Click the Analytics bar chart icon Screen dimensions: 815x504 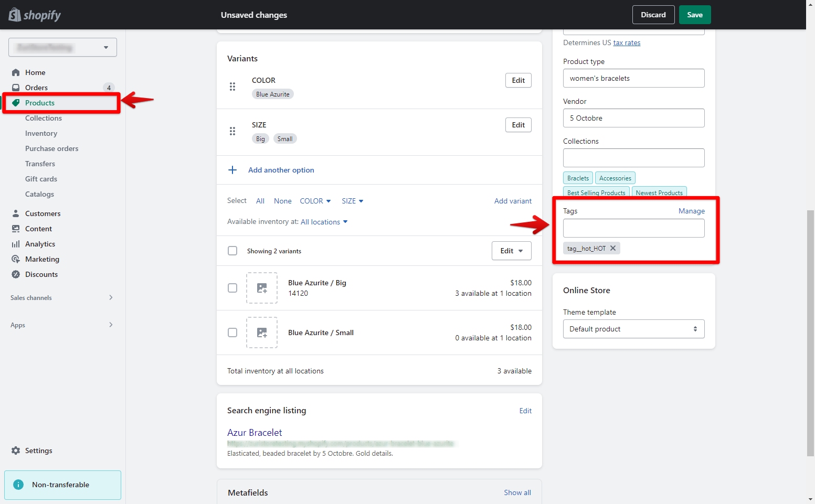point(16,244)
